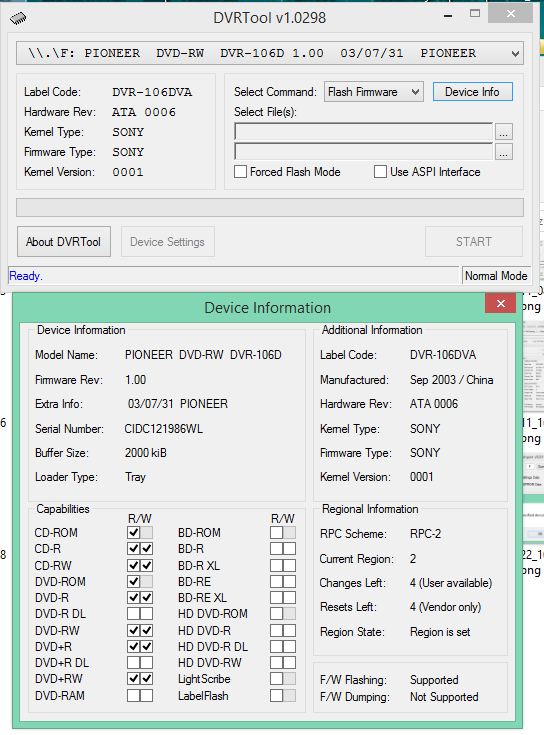Toggle DVD-ROM read capability checkbox
The height and width of the screenshot is (735, 544).
pos(134,582)
